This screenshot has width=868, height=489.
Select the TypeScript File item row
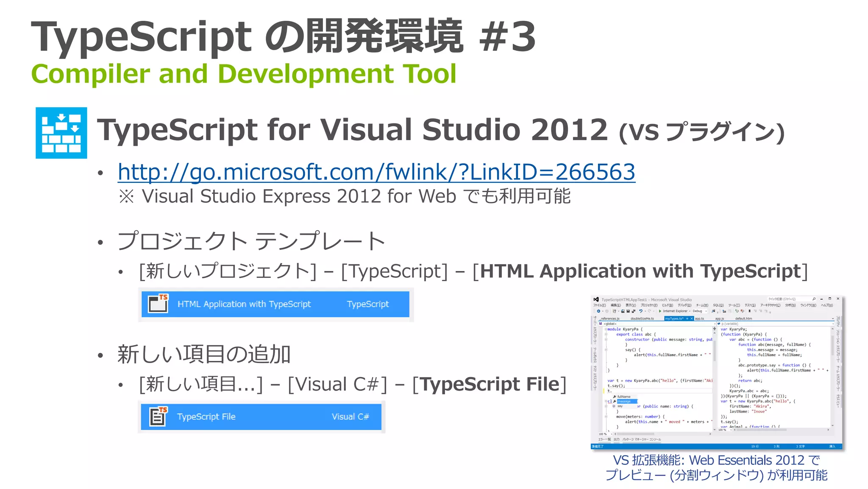point(261,416)
